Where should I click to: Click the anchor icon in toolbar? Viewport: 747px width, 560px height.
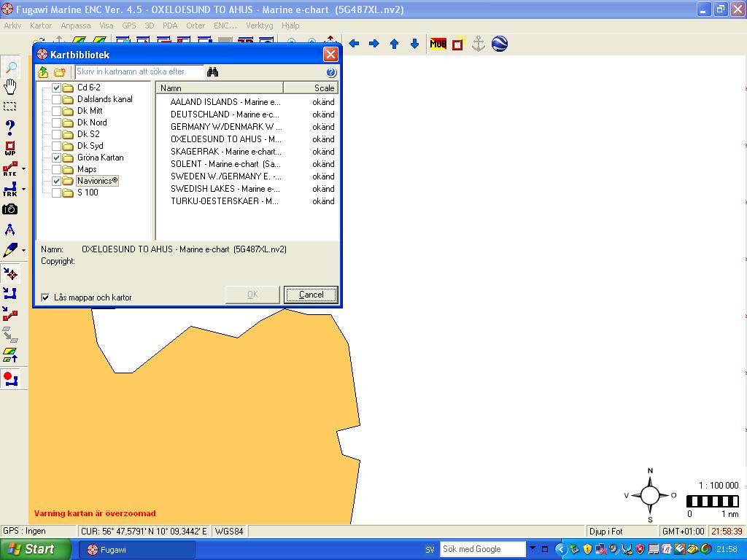point(479,44)
